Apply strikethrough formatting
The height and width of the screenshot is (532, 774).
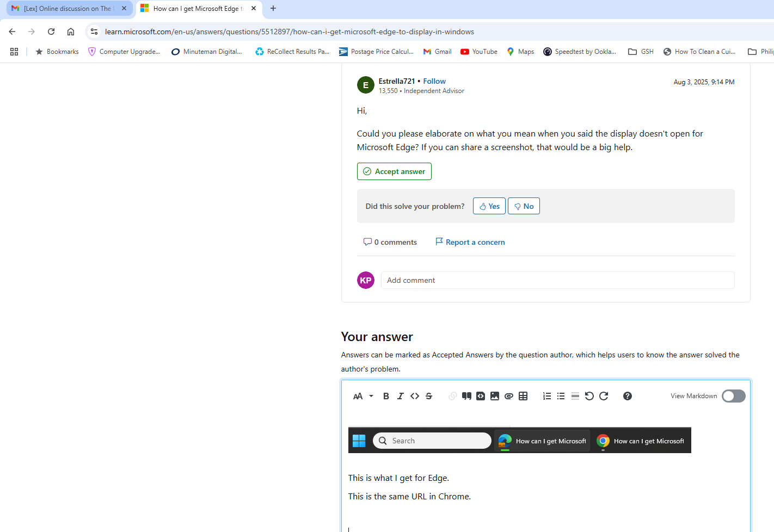[x=429, y=396]
